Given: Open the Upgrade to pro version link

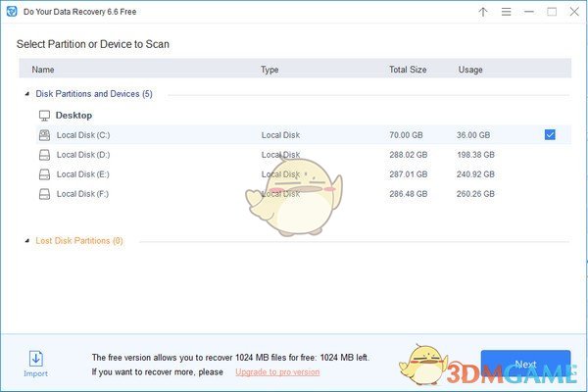Looking at the screenshot, I should coord(277,372).
